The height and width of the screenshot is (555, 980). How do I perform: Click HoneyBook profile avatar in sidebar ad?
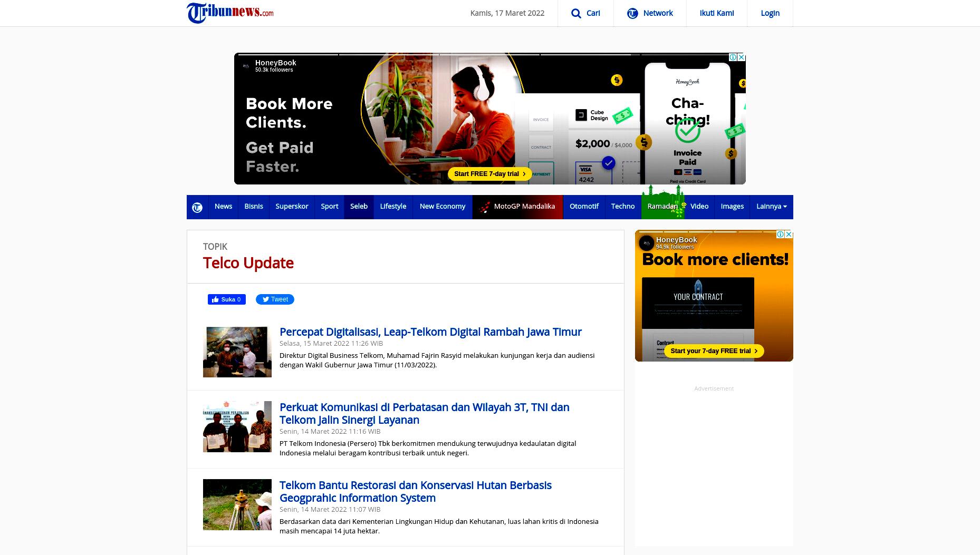646,243
